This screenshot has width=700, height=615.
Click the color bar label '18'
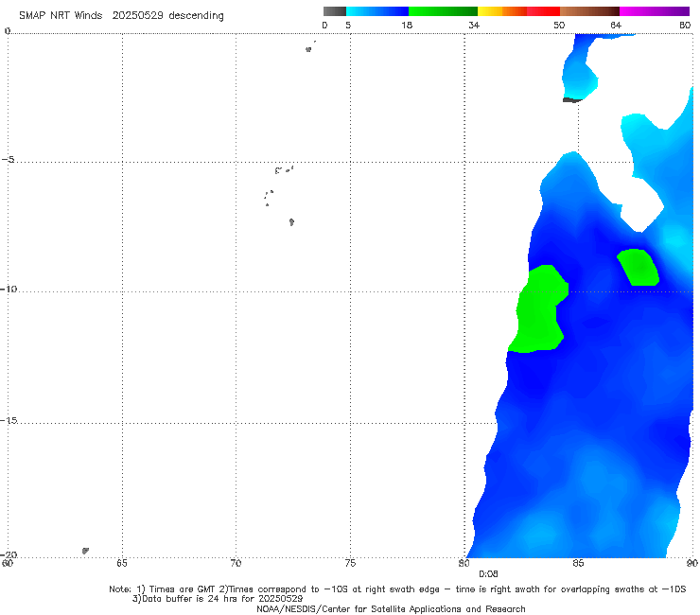tap(407, 26)
